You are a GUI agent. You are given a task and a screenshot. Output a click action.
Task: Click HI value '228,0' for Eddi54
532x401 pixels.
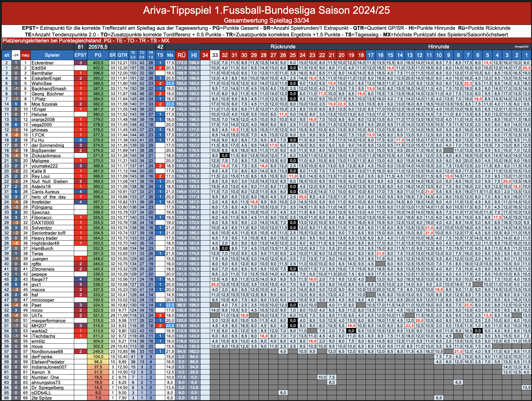pyautogui.click(x=194, y=68)
